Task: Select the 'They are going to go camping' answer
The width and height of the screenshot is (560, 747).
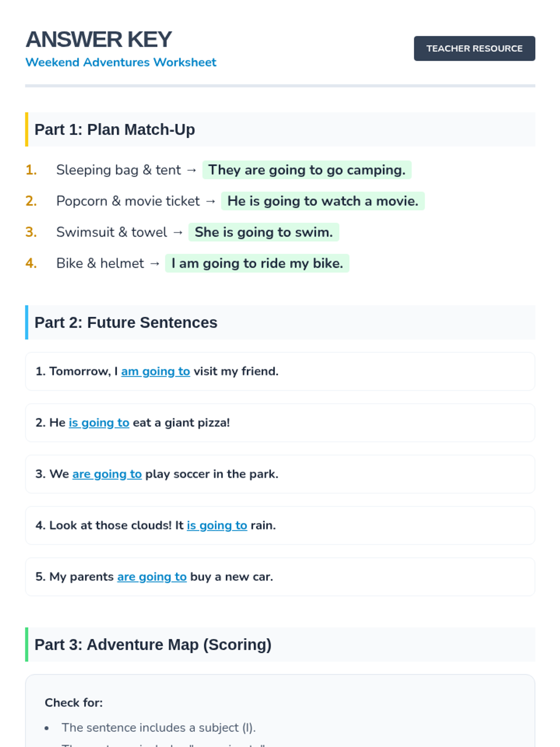Action: tap(307, 170)
